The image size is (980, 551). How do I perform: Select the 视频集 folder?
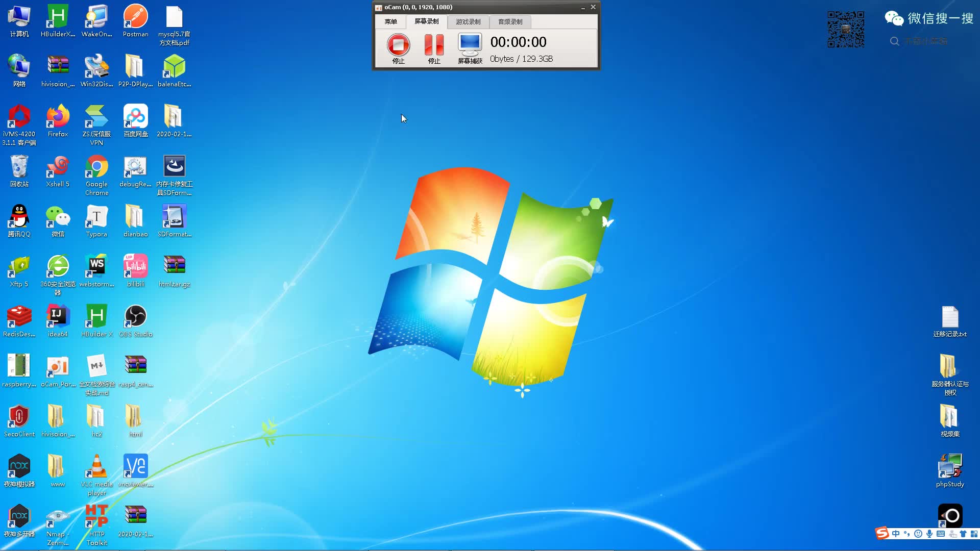click(x=950, y=421)
